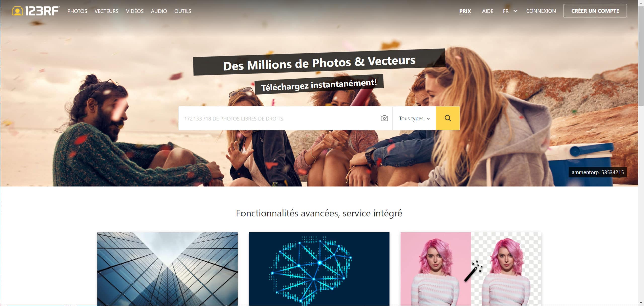This screenshot has height=306, width=644.
Task: Open the camera reverse image search
Action: coord(384,118)
